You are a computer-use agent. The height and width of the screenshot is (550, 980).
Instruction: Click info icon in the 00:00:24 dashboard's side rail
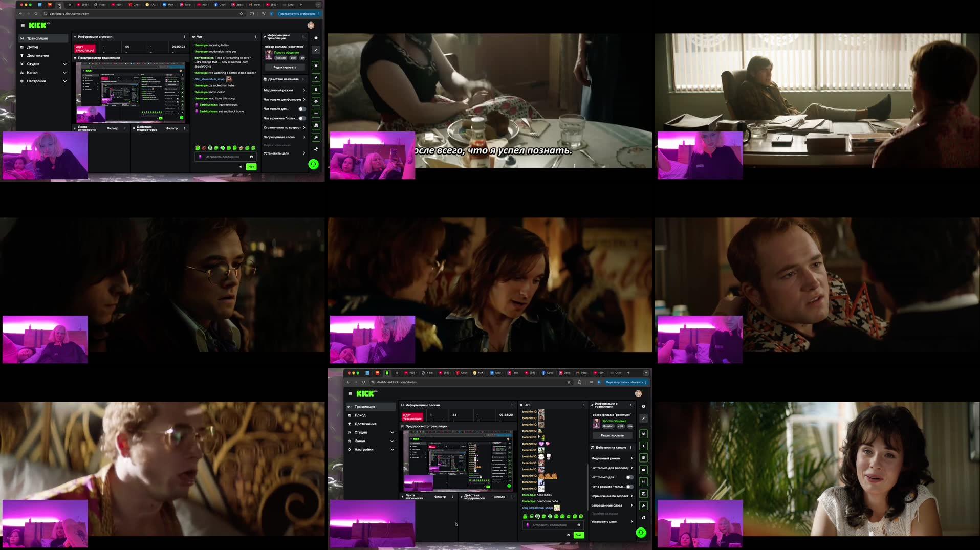pos(316,38)
